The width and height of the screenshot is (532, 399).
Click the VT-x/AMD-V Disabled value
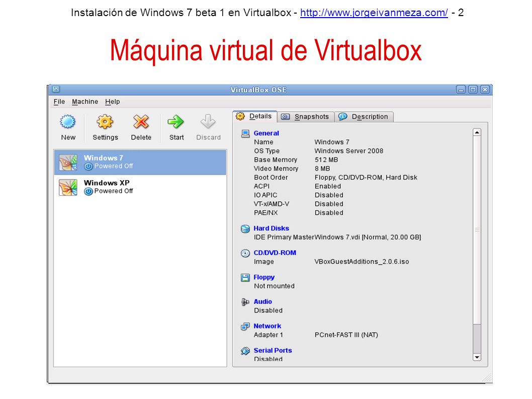329,204
